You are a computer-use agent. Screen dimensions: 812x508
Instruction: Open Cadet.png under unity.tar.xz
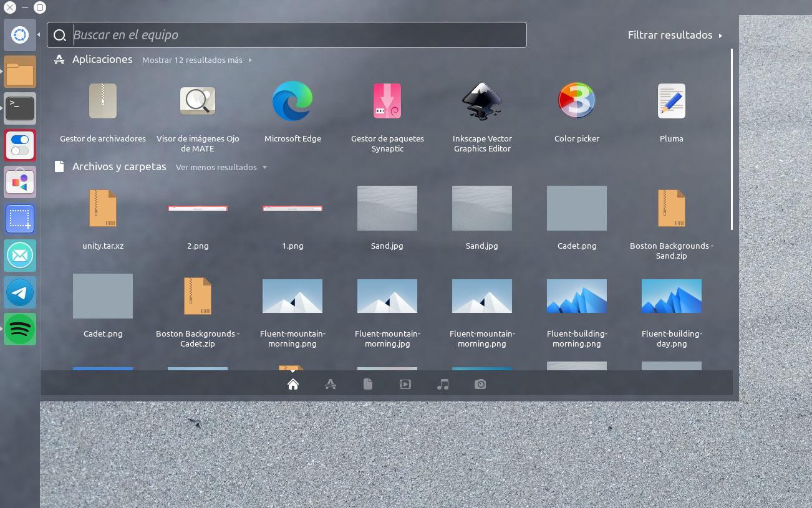click(x=103, y=296)
